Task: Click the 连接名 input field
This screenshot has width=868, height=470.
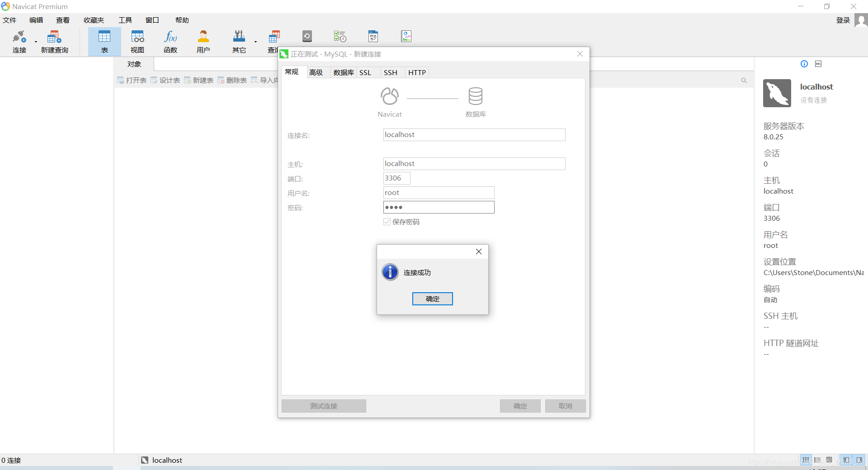Action: 474,135
